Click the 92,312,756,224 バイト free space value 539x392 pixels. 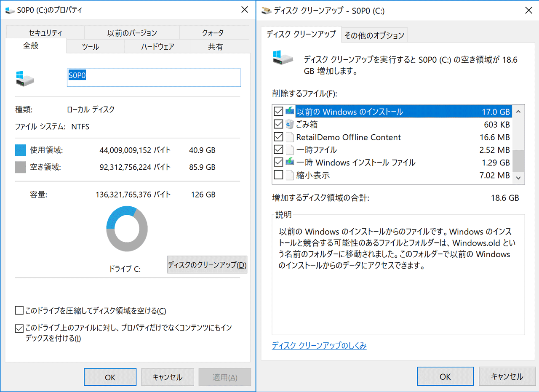[x=135, y=167]
